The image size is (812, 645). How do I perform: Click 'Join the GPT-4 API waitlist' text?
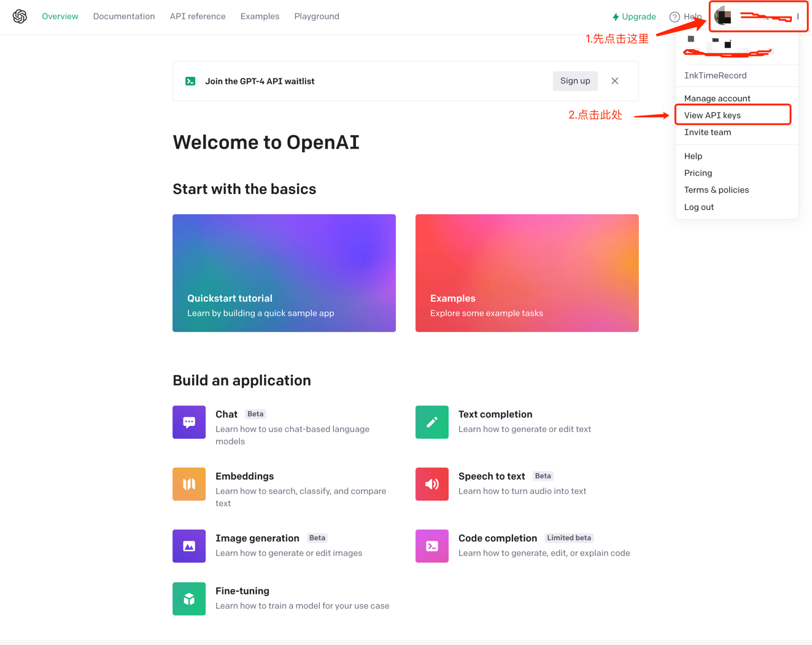click(x=260, y=81)
